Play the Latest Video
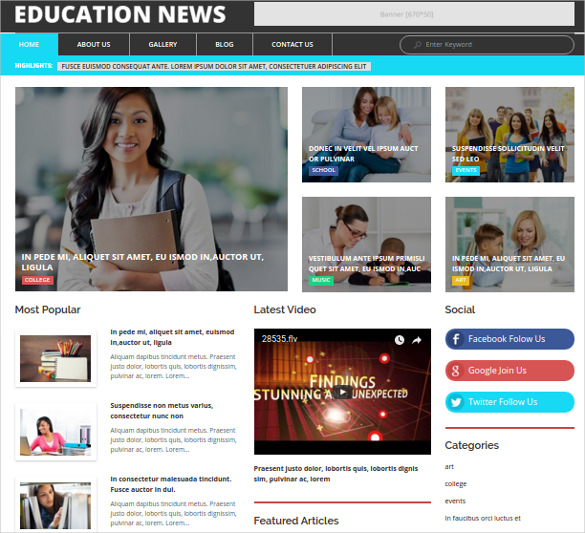Viewport: 585px width, 533px height. [x=342, y=392]
